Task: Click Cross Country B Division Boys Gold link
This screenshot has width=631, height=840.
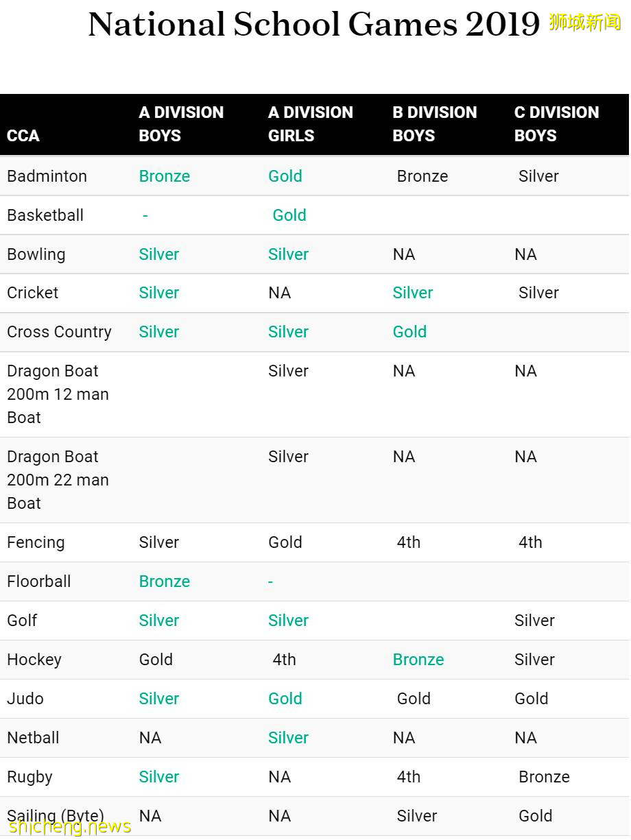Action: (x=409, y=332)
